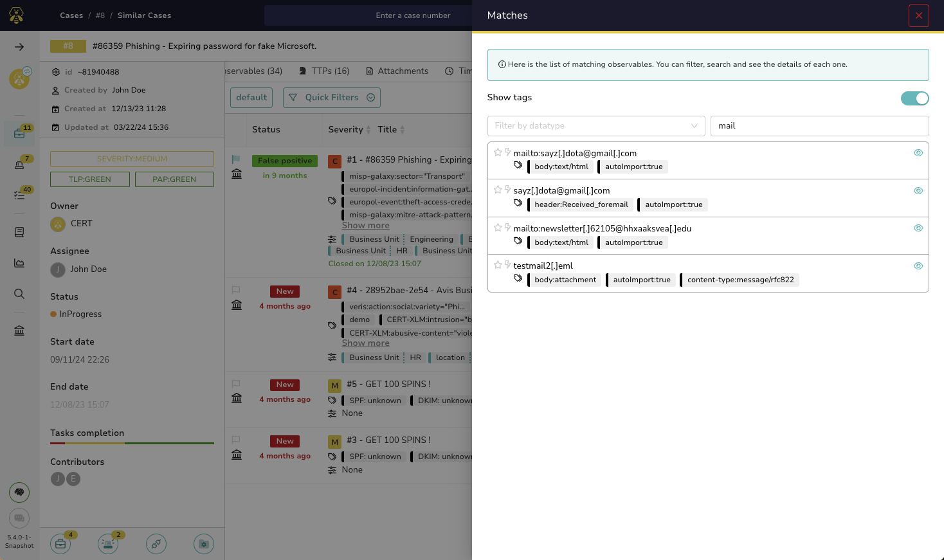
Task: Toggle the Show tags switch
Action: (914, 98)
